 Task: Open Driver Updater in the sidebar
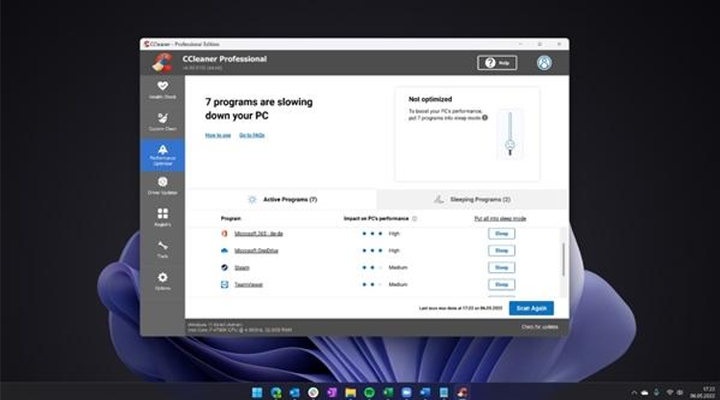(x=162, y=186)
